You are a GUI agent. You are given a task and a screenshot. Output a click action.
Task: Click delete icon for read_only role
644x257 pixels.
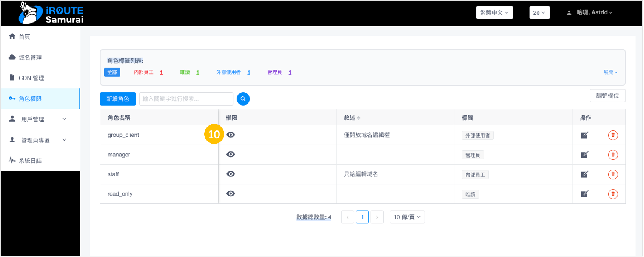[x=613, y=194]
